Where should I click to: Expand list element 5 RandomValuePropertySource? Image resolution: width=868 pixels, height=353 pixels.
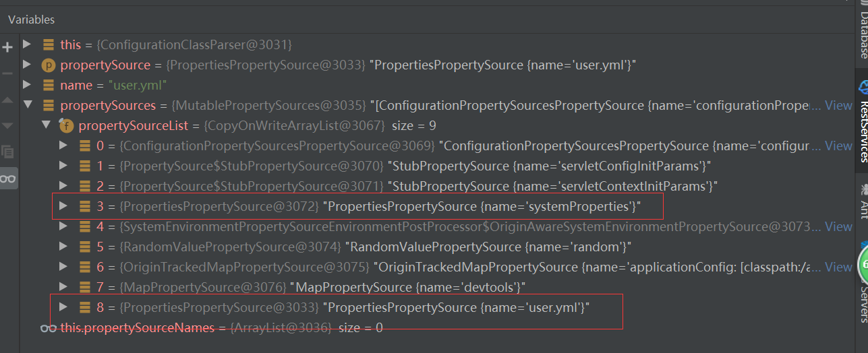point(63,247)
